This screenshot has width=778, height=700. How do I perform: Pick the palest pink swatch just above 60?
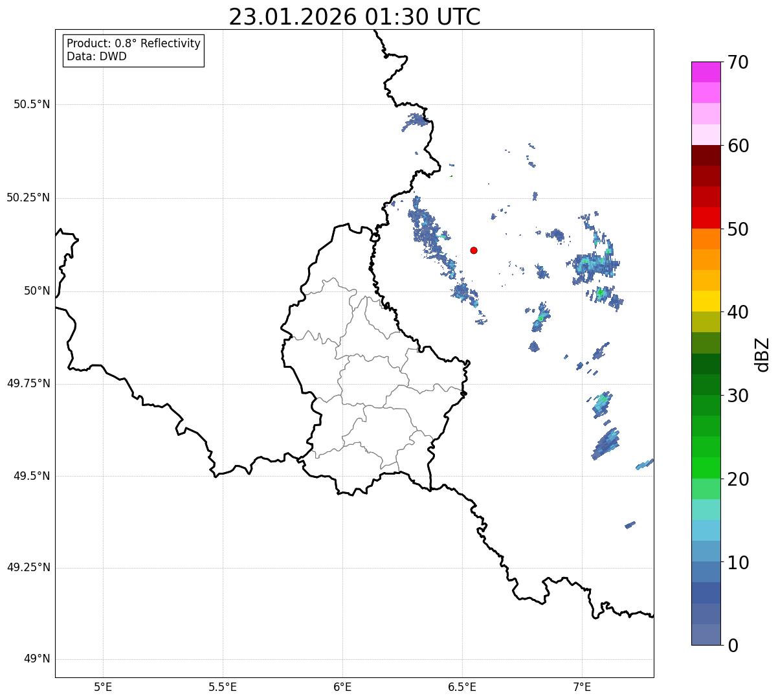click(x=706, y=135)
